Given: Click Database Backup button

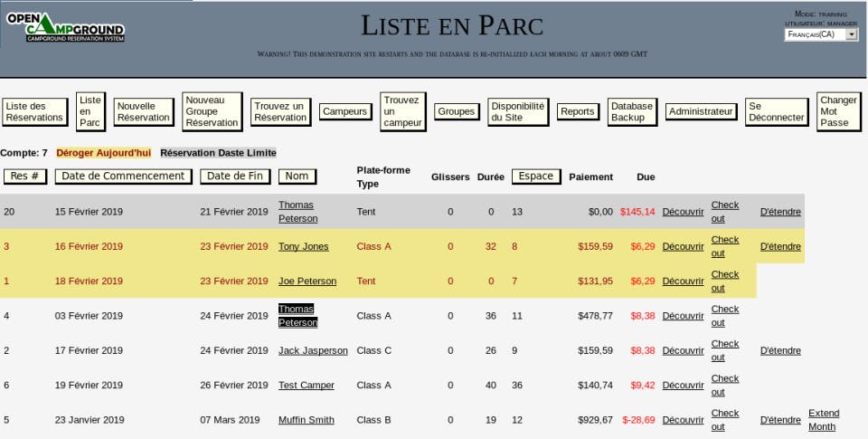Looking at the screenshot, I should coord(632,112).
